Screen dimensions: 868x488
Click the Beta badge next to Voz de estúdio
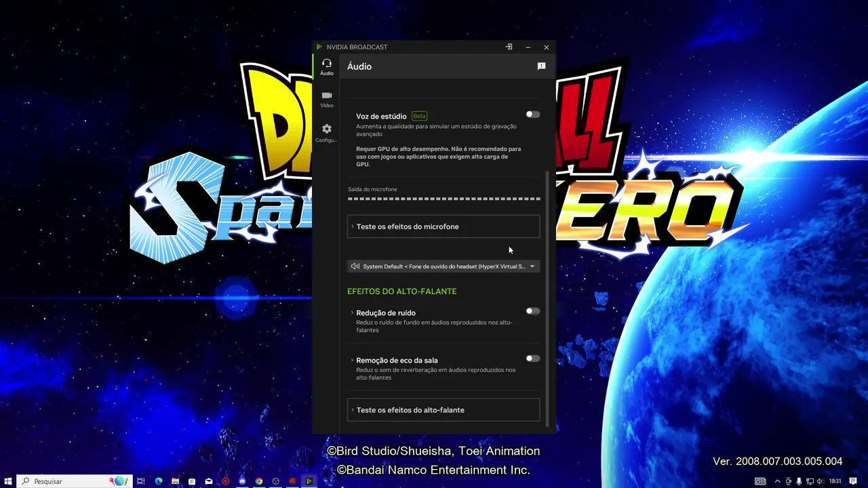[x=420, y=116]
